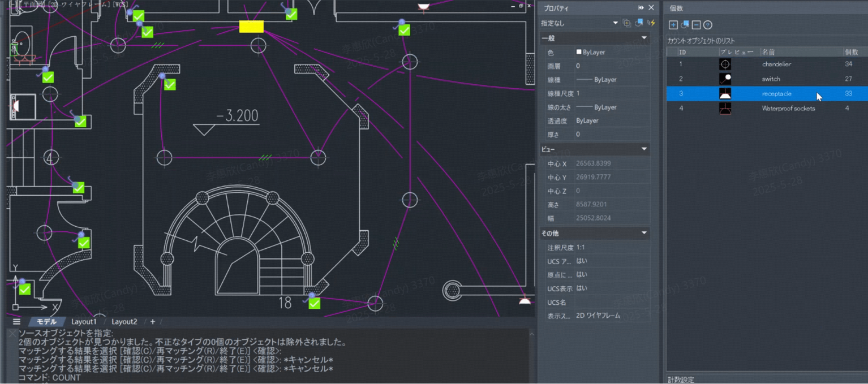868x384 pixels.
Task: Switch to the モデル tab
Action: click(46, 322)
